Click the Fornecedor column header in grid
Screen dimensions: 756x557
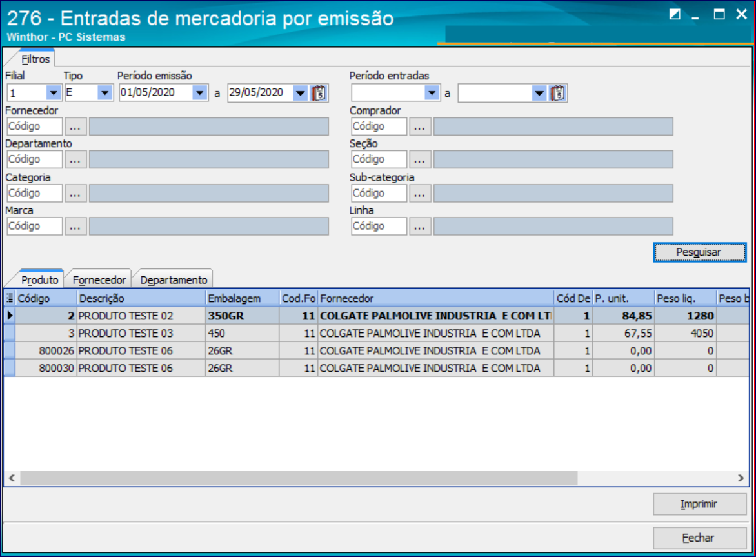pos(436,298)
